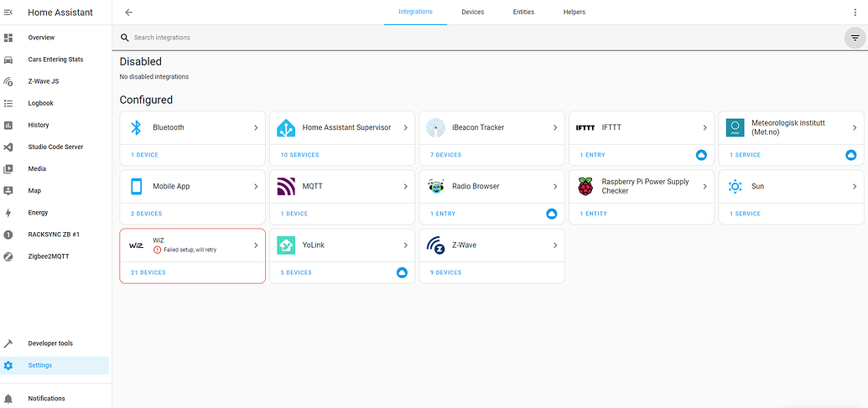Click the Raspberry Pi logo icon

click(585, 186)
